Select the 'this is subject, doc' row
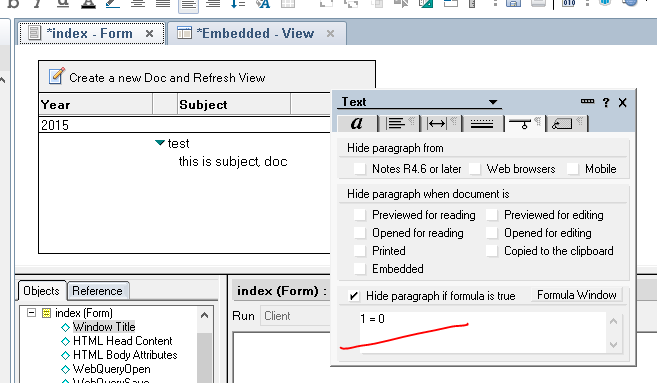 [x=233, y=161]
